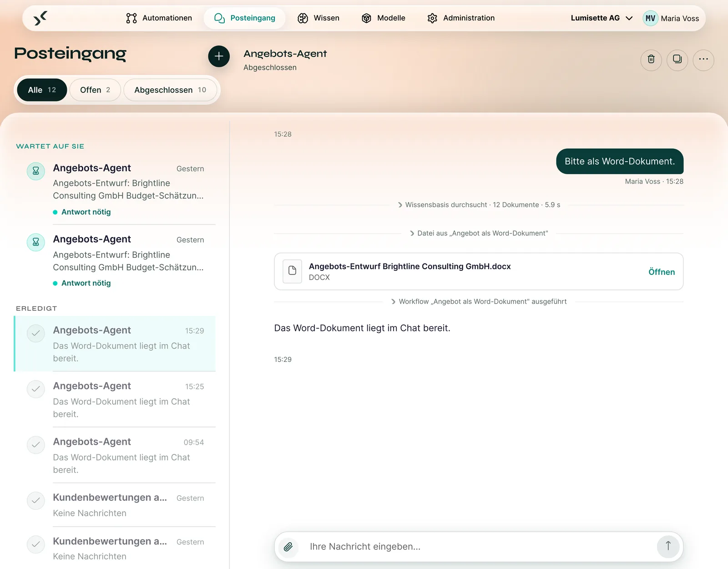Image resolution: width=728 pixels, height=569 pixels.
Task: Click the Bitte als Word-Dokument message bubble
Action: (620, 161)
